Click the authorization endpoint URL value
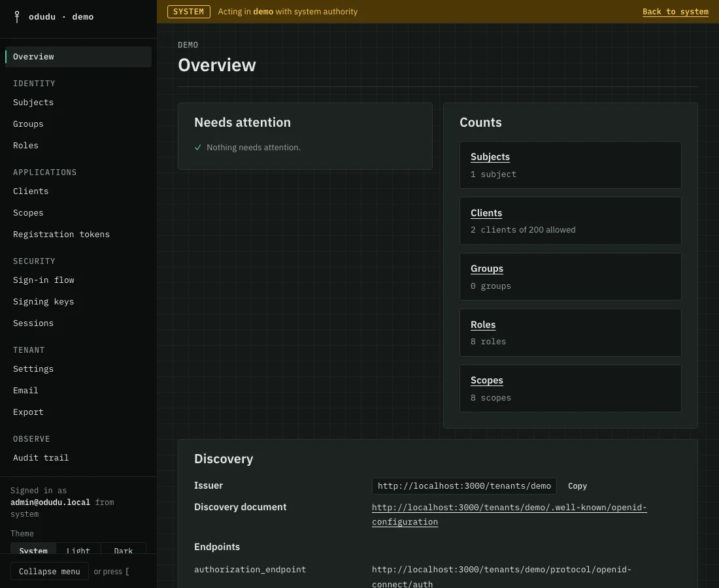The width and height of the screenshot is (719, 588). pos(501,576)
